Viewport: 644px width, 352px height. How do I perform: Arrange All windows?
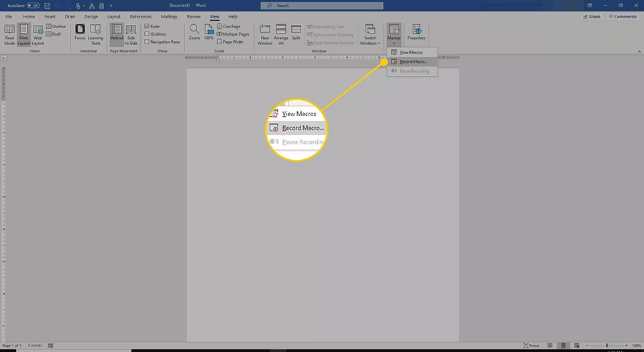click(281, 34)
